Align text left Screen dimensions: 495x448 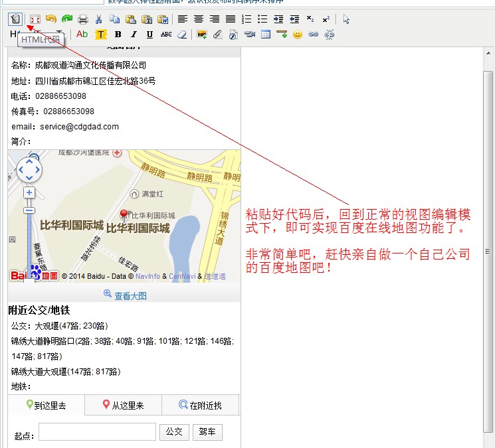tap(183, 19)
